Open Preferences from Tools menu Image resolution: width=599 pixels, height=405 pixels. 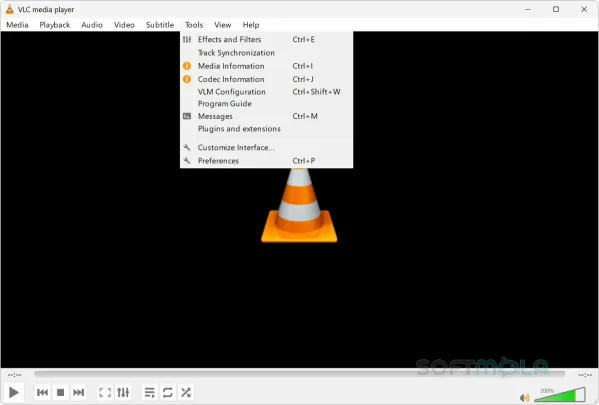coord(266,161)
